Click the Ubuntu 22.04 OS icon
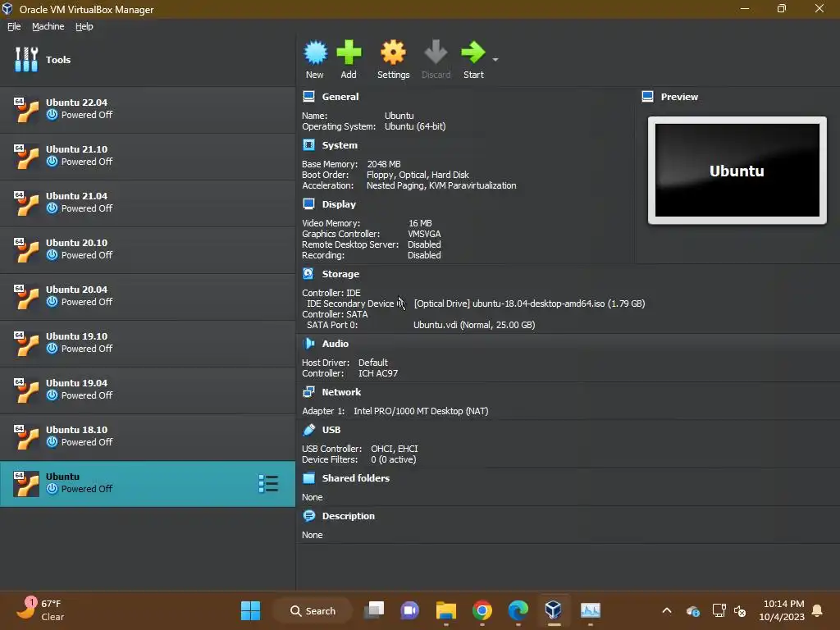This screenshot has height=630, width=840. click(26, 110)
